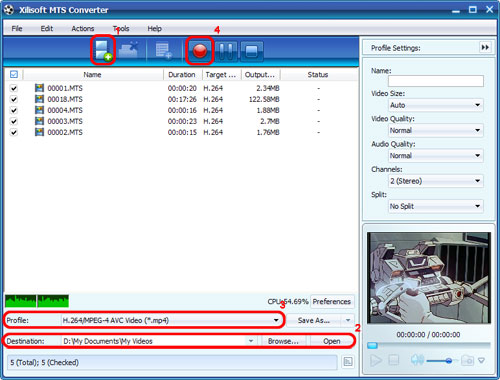Select the duration 00:00:20 cell
The width and height of the screenshot is (500, 380).
click(182, 88)
